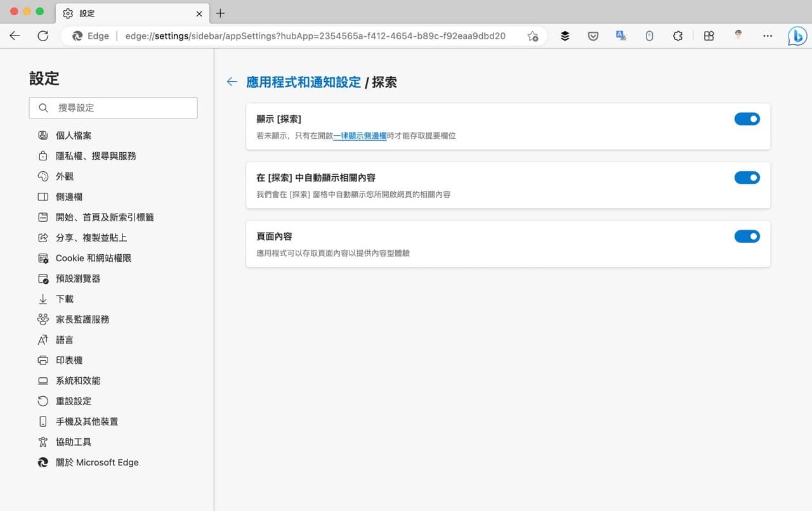Open the 一律顯示側邊欄 link
812x511 pixels.
pos(360,136)
